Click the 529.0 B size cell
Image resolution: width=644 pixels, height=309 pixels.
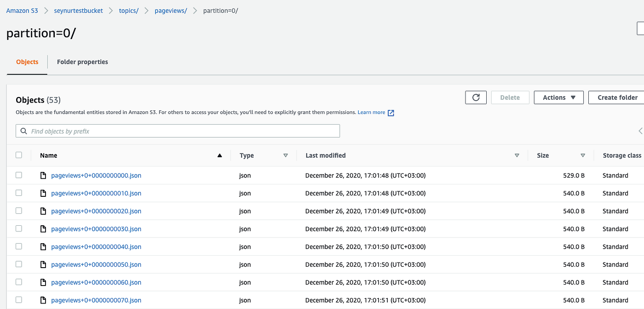coord(574,176)
